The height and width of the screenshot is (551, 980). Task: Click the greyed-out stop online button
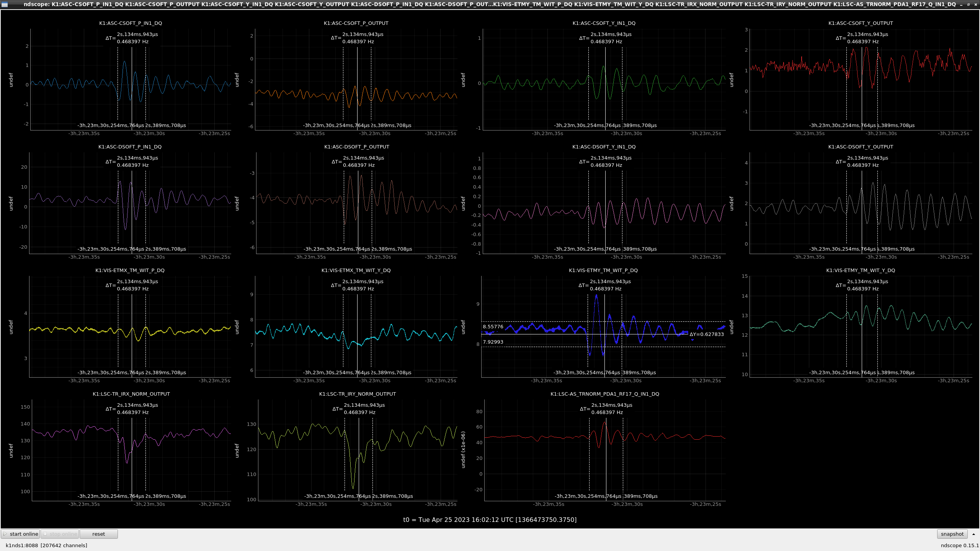[60, 534]
